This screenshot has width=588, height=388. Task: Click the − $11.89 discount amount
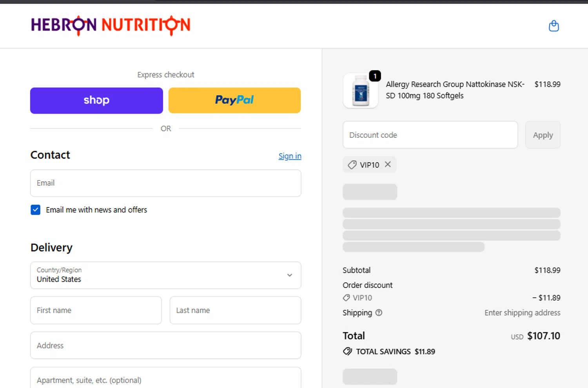[x=546, y=298]
